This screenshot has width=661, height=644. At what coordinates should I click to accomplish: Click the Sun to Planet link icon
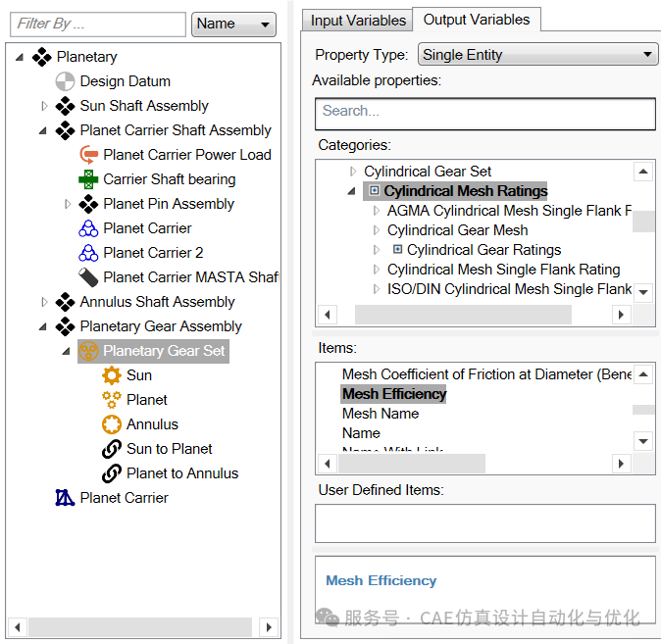pos(112,449)
